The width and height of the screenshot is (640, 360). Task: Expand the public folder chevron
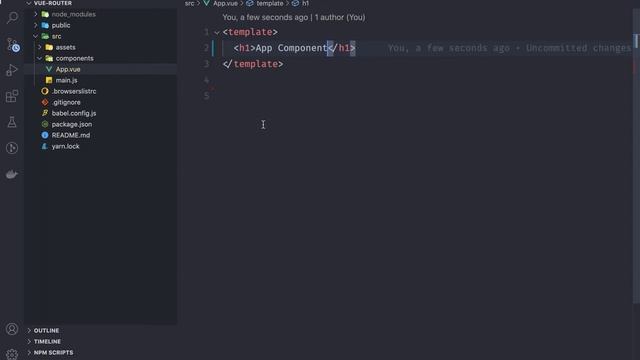pyautogui.click(x=36, y=25)
